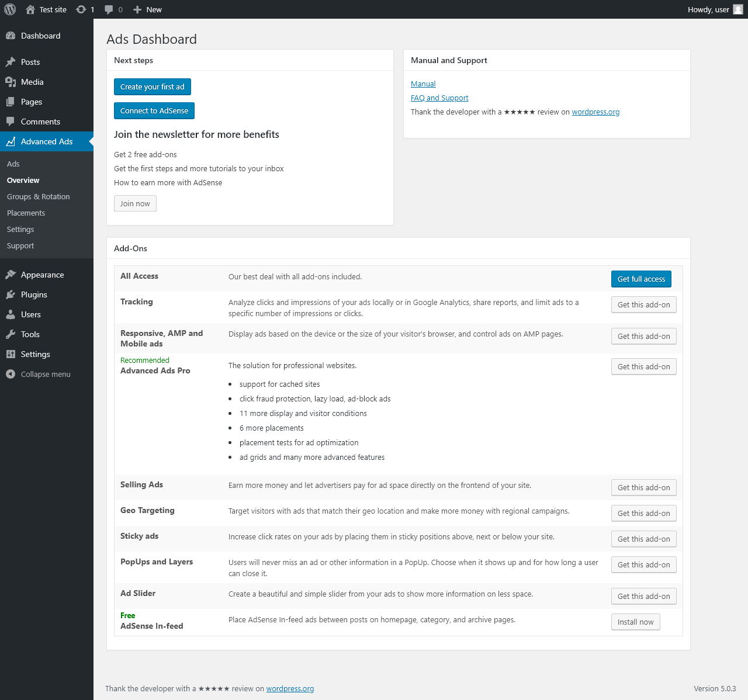The height and width of the screenshot is (700, 748).
Task: Click the Ads Dashboard page heading
Action: point(152,39)
